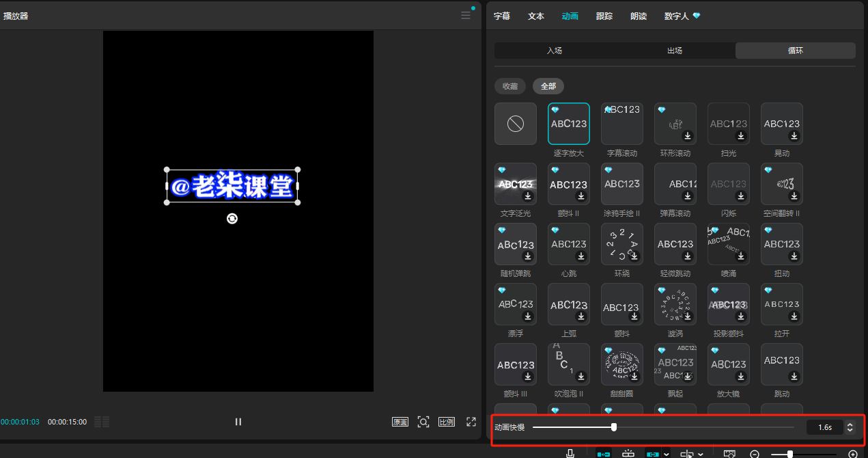The width and height of the screenshot is (868, 458).
Task: Download the 文字泛光 animation
Action: click(528, 196)
